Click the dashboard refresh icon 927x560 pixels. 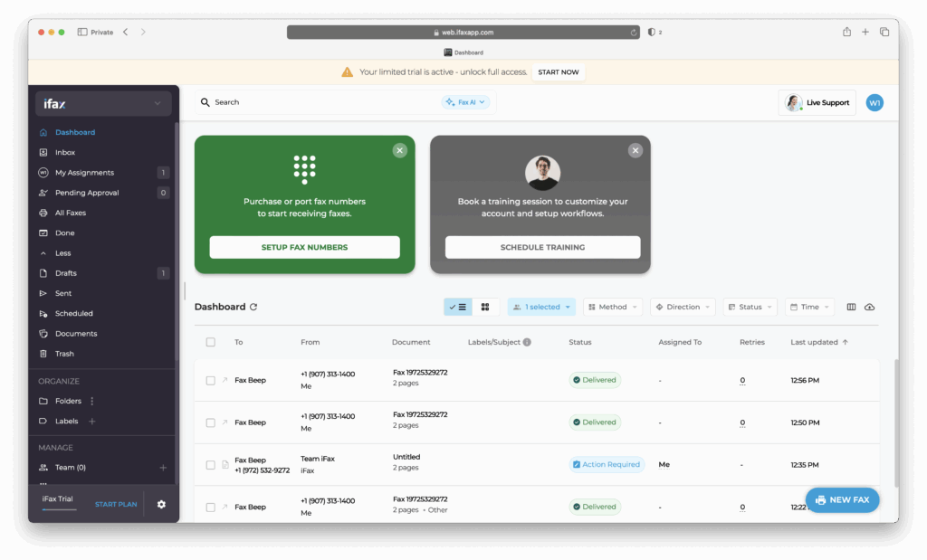point(253,308)
